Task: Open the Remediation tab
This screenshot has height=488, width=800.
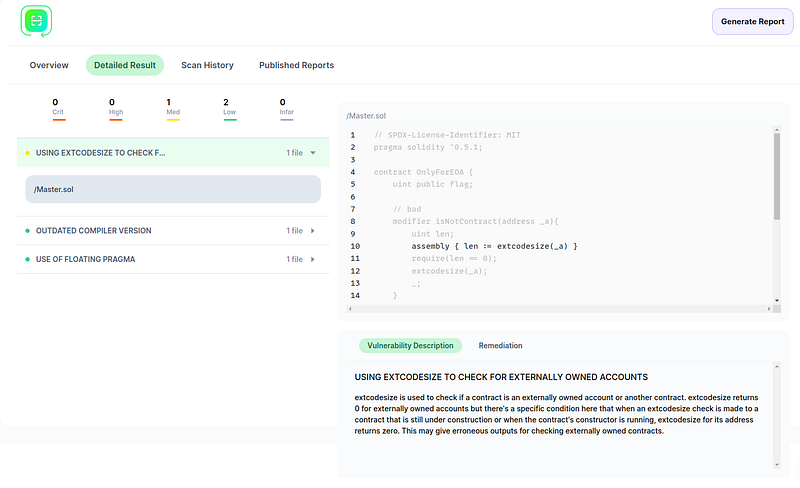Action: tap(500, 345)
